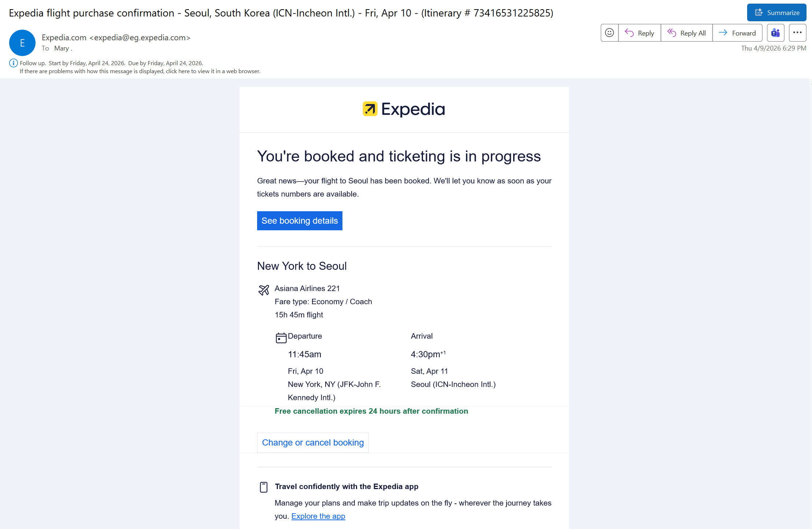Click the Reply arrow button
Screen dimensions: 812x529
tap(639, 33)
